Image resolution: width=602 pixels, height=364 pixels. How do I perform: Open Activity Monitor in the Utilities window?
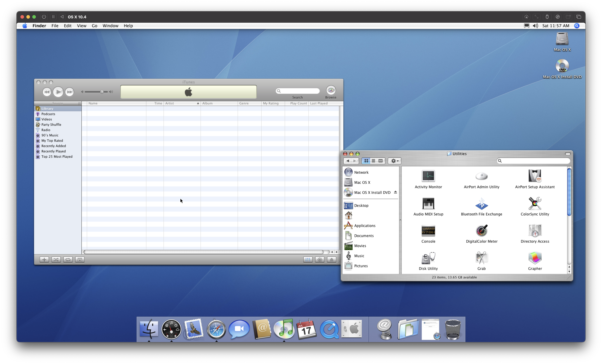pos(428,176)
